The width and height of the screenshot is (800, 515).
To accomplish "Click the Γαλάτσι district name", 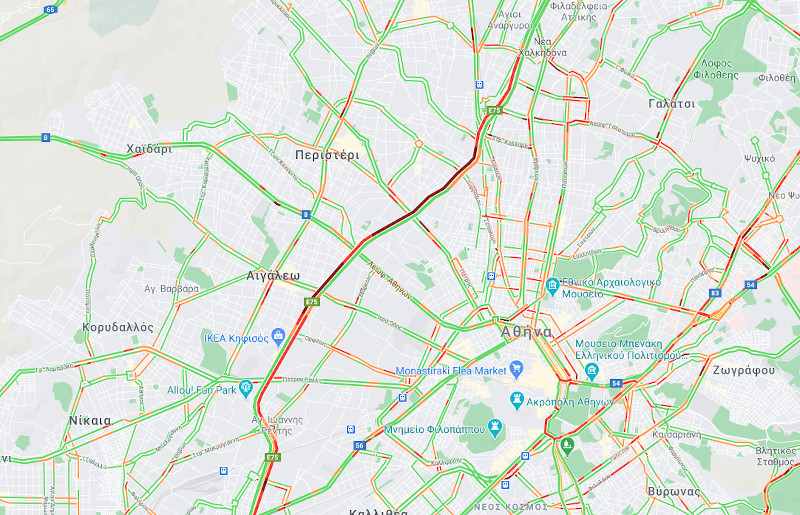I will click(671, 104).
